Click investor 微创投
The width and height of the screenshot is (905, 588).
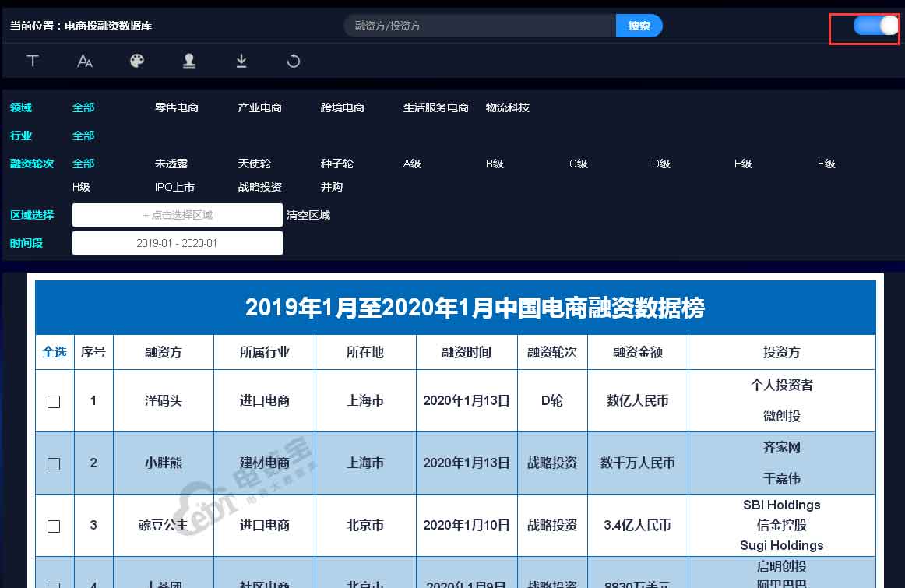pos(781,415)
